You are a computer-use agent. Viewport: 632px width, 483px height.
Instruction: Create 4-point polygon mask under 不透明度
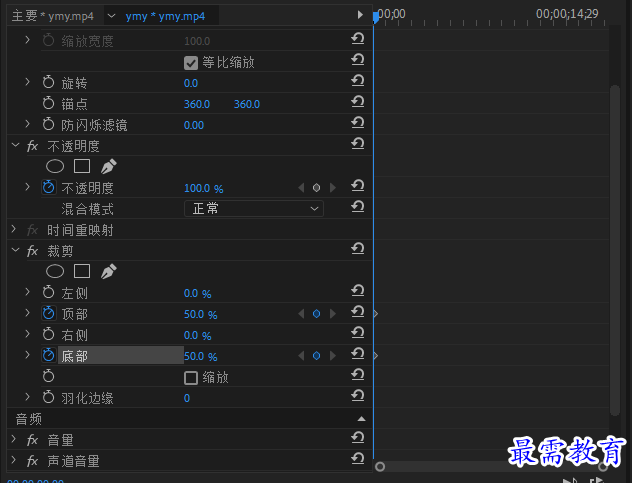[x=82, y=166]
